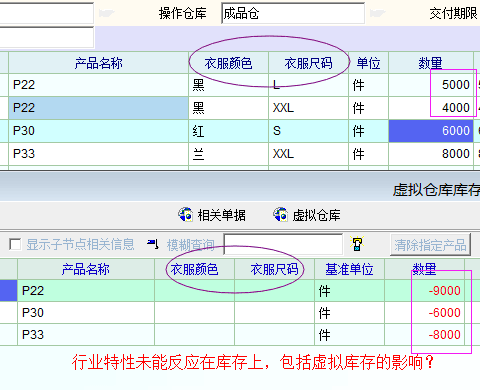Click 单位 column header
The width and height of the screenshot is (480, 390).
[368, 63]
